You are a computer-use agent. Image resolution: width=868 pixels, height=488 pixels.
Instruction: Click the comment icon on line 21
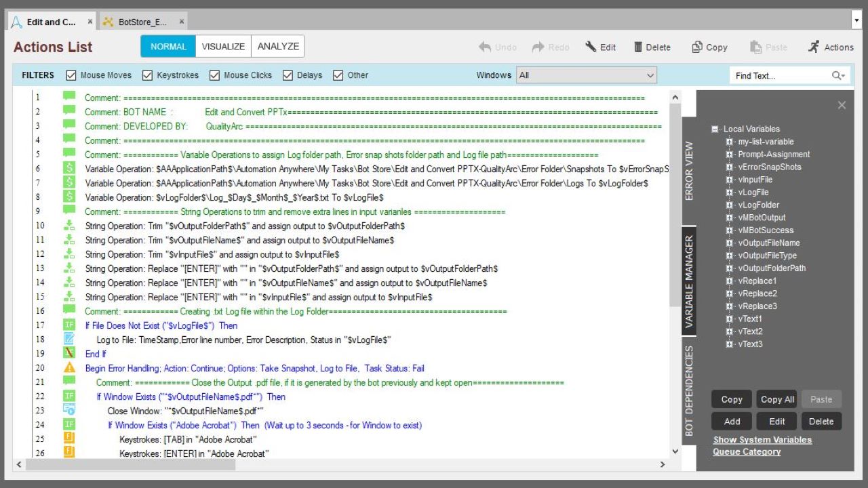pyautogui.click(x=69, y=382)
